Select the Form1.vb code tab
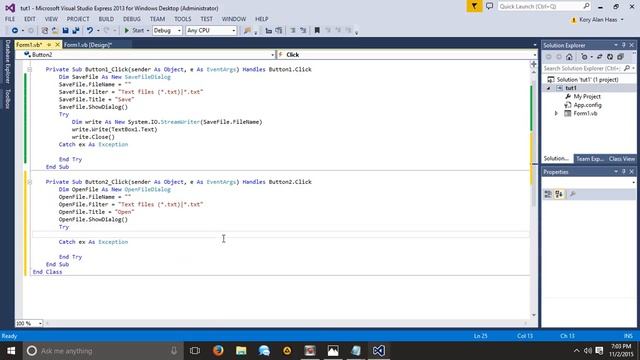The height and width of the screenshot is (360, 640). (x=29, y=45)
